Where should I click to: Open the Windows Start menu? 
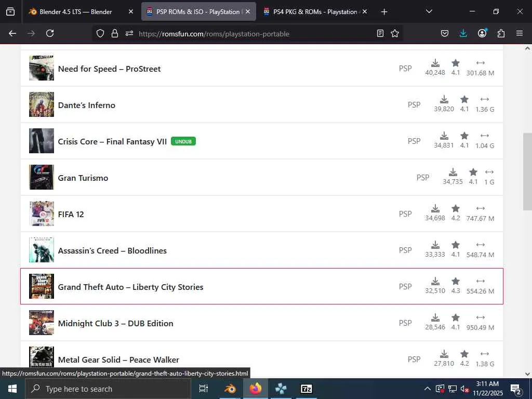12,389
